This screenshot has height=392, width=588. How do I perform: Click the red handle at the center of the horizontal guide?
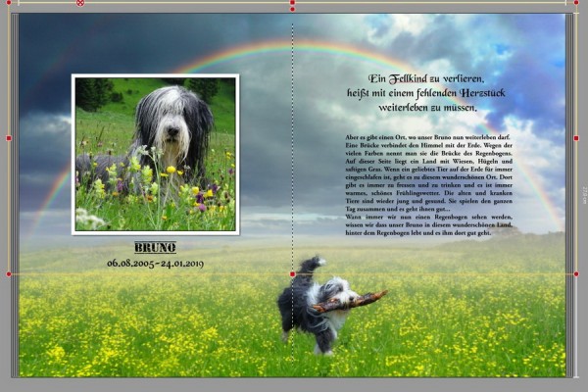tap(292, 274)
